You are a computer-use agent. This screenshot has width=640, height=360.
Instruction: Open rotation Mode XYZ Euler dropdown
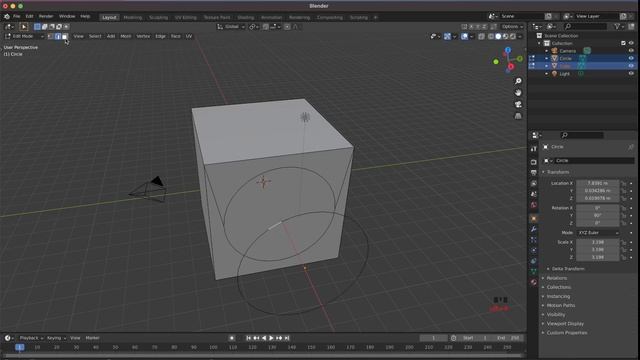click(598, 233)
